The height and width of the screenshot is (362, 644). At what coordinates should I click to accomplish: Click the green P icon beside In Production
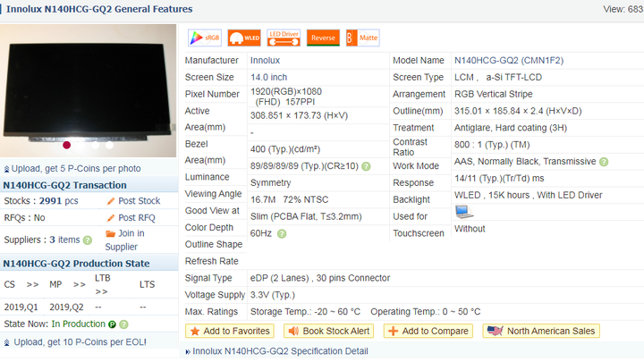[112, 324]
